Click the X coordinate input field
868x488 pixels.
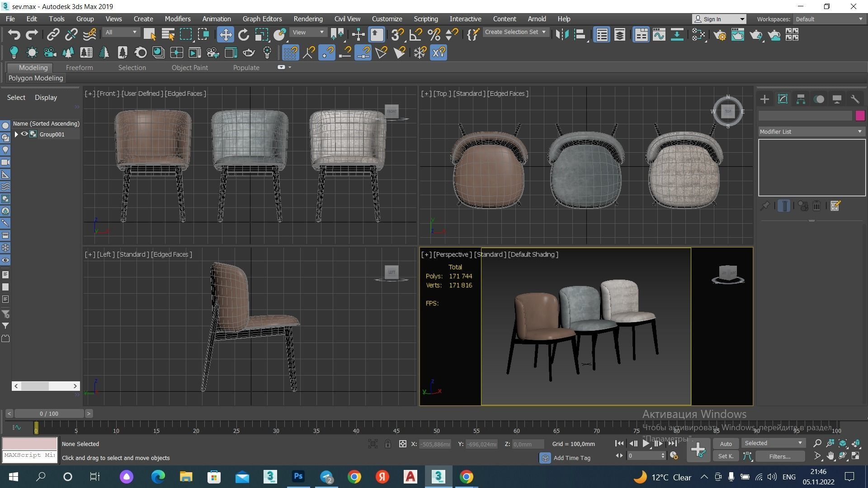click(435, 444)
